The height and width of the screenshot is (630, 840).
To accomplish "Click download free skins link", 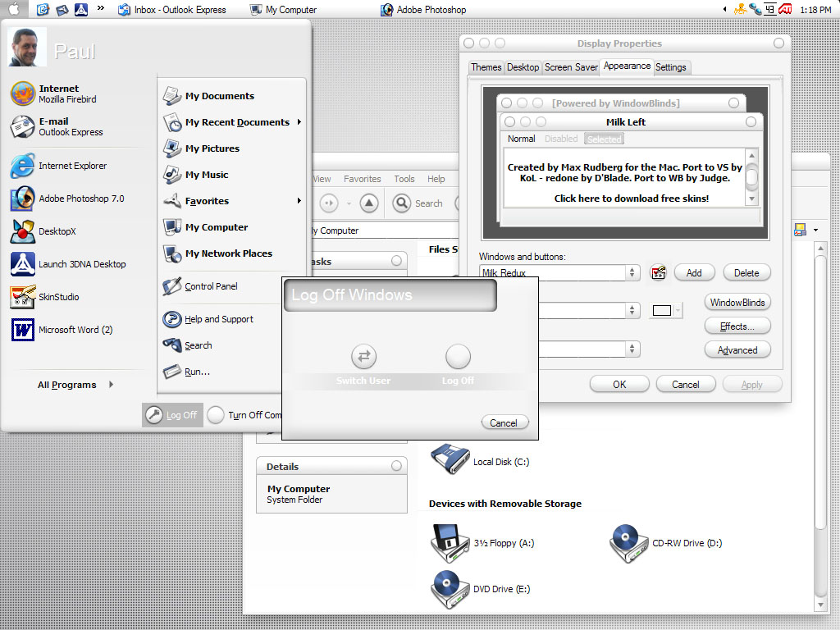I will [631, 199].
